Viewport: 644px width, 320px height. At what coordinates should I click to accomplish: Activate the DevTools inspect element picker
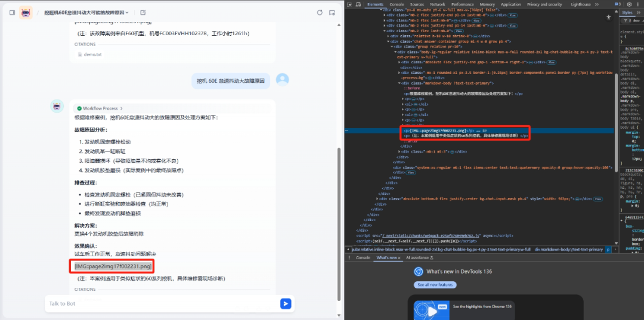(349, 5)
